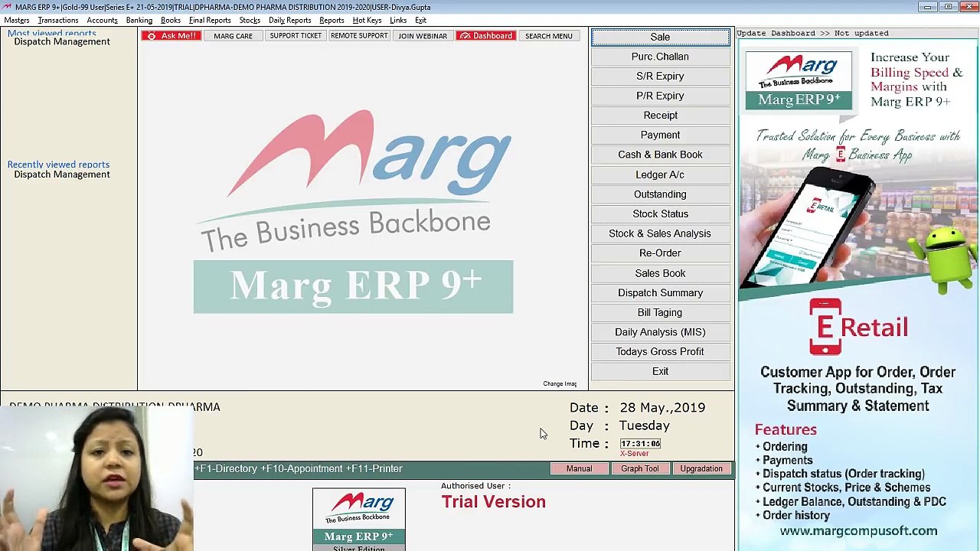This screenshot has width=980, height=551.
Task: Open S/R Expiry
Action: point(660,76)
